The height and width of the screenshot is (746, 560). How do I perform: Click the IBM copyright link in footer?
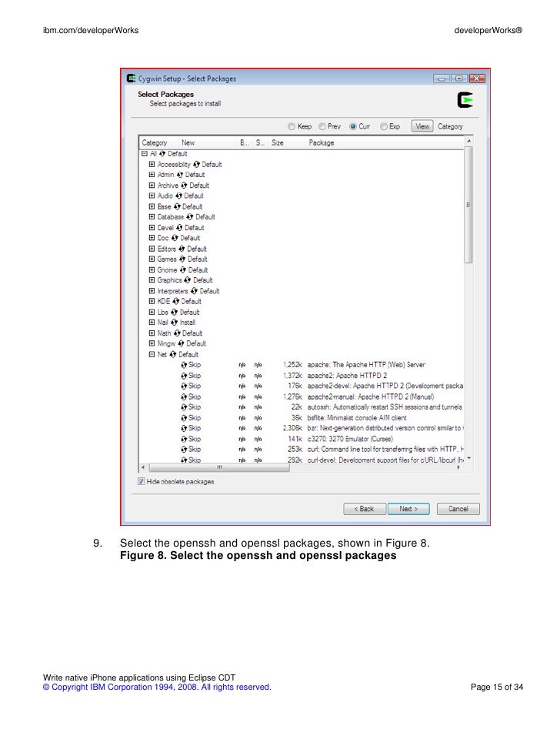click(157, 687)
